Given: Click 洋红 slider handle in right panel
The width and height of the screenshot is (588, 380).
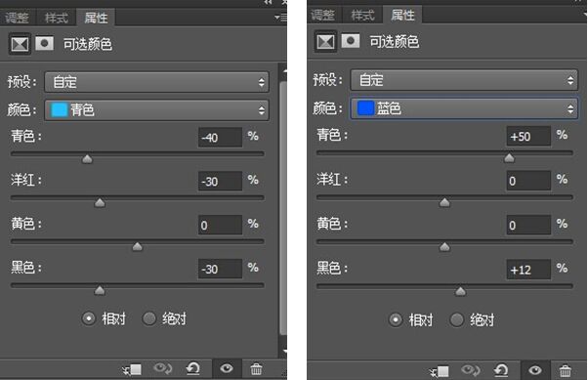Looking at the screenshot, I should pyautogui.click(x=444, y=202).
